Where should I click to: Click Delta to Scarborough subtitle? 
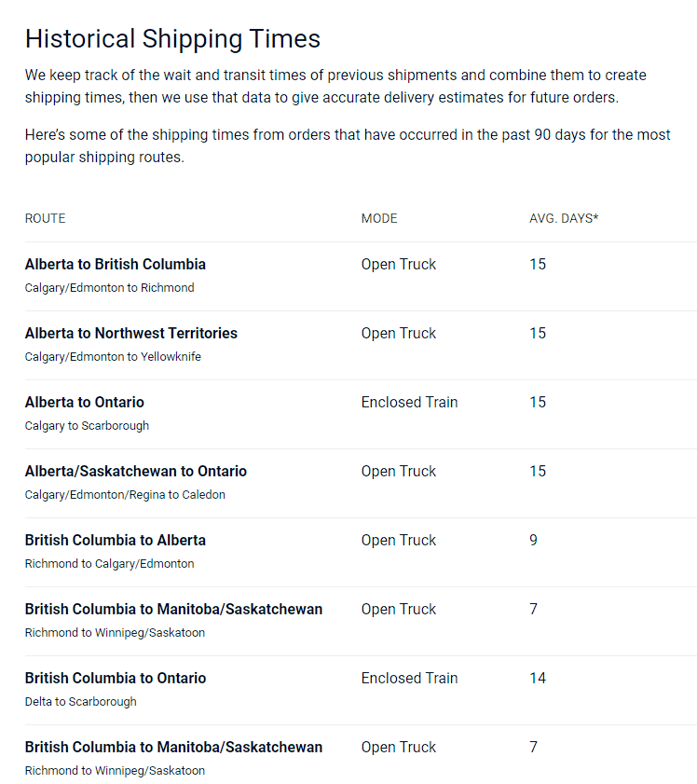click(x=80, y=702)
